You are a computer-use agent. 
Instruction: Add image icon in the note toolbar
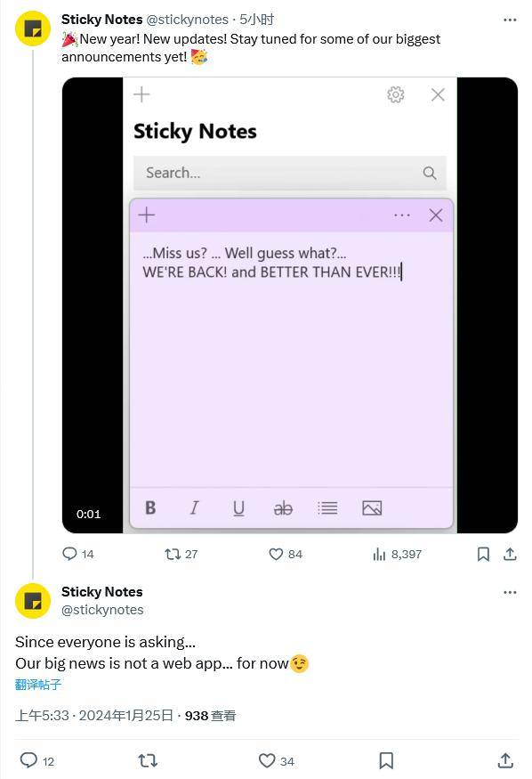point(372,508)
